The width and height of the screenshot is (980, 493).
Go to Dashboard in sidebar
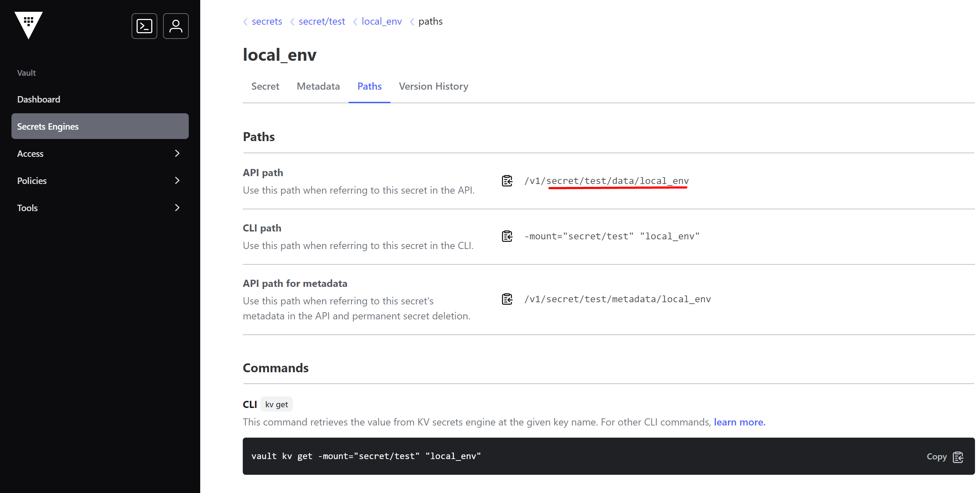[x=38, y=99]
